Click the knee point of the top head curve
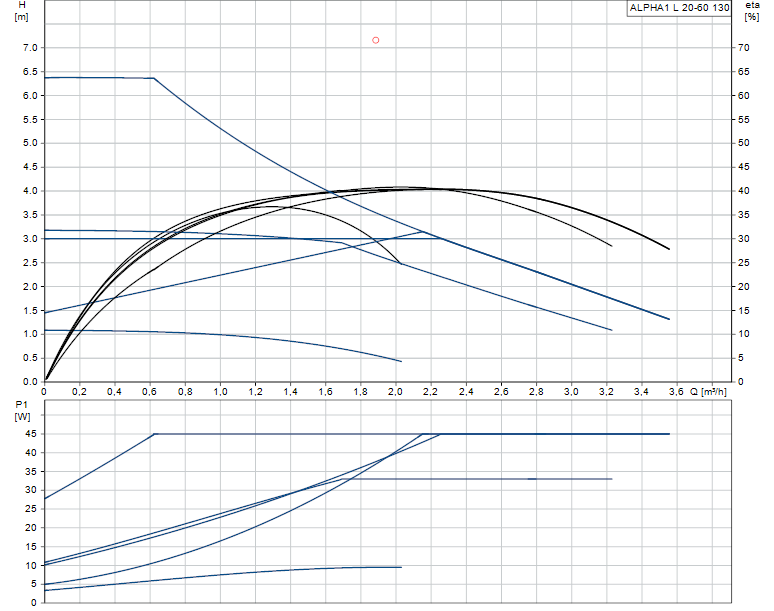 pos(154,78)
